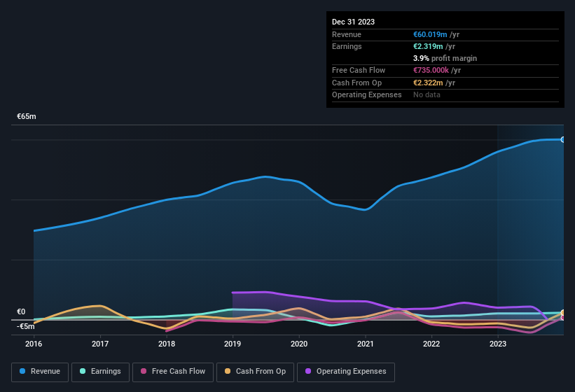
Task: Click the 2021 x-axis label
Action: pyautogui.click(x=366, y=344)
